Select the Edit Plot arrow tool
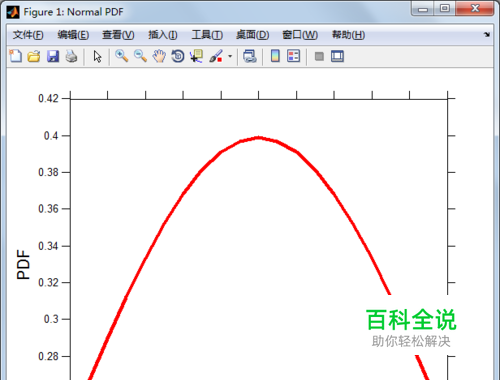This screenshot has width=500, height=380. pos(97,56)
